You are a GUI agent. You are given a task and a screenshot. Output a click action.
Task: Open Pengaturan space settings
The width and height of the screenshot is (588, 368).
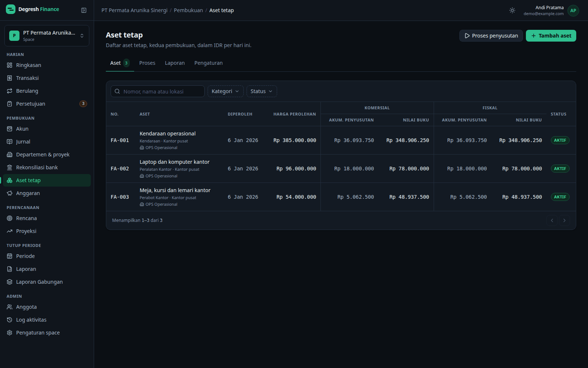47,333
